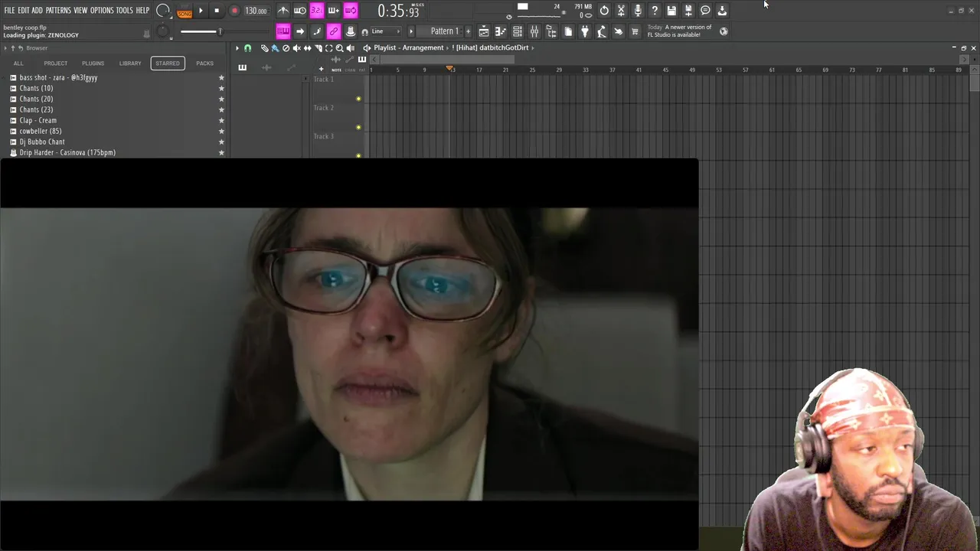Click the microphone one-click recording icon
The image size is (980, 551).
(x=638, y=11)
